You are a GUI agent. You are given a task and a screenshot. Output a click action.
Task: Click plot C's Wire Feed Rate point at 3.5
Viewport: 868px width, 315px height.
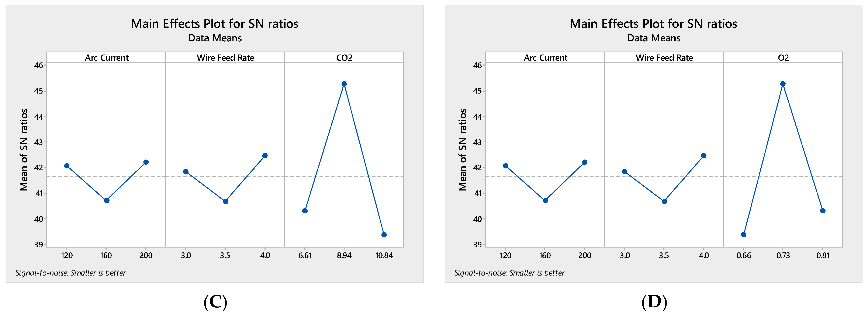(x=226, y=201)
